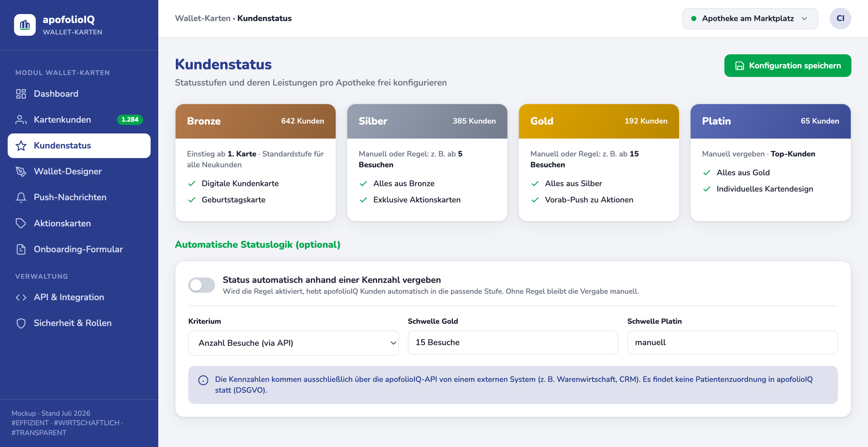Screen dimensions: 868x447
Task: Click checkmark next to Individuelles Kartendesign
Action: (x=707, y=189)
